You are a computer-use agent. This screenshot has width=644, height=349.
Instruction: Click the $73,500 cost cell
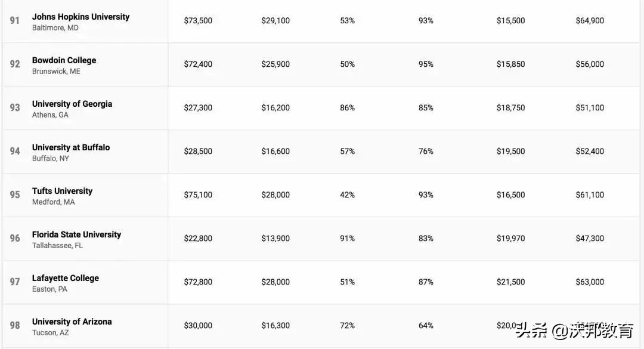pyautogui.click(x=198, y=20)
